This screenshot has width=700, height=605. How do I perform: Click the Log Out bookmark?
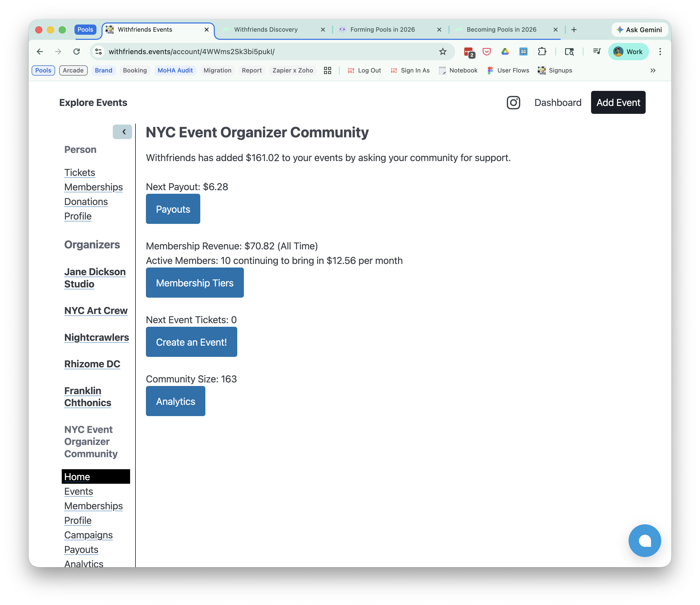click(x=364, y=70)
